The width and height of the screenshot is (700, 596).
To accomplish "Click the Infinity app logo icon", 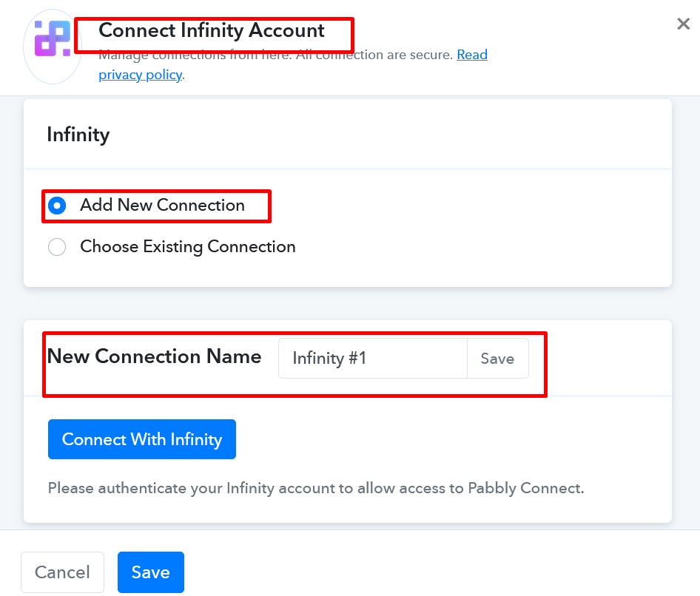I will coord(53,38).
